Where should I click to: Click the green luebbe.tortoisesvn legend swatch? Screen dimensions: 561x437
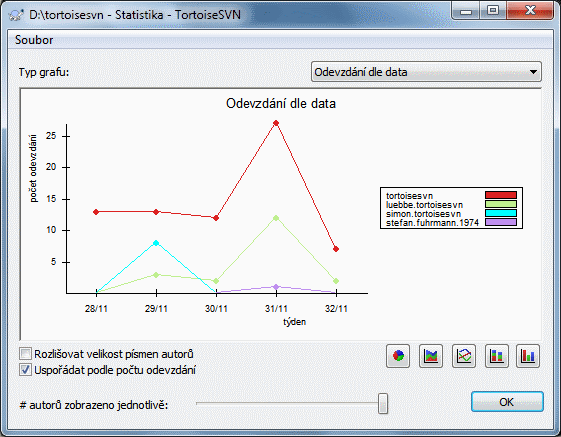[501, 204]
